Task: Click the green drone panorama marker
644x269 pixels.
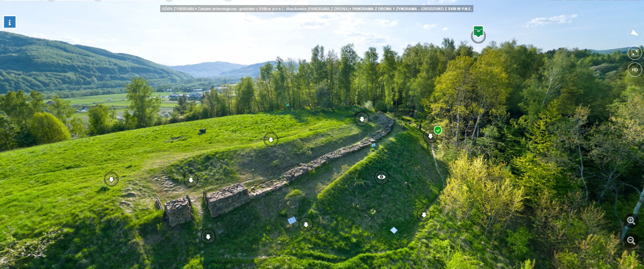Action: point(478,32)
